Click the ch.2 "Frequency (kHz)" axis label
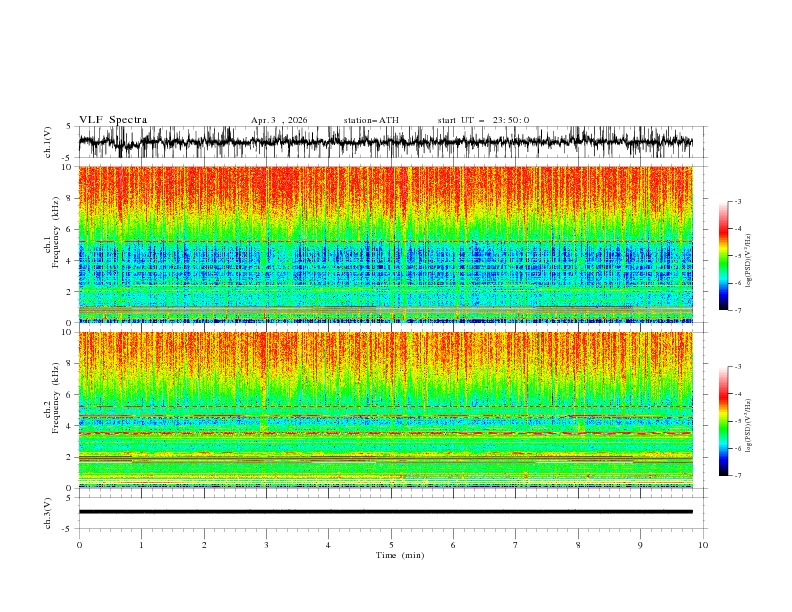 tap(56, 398)
